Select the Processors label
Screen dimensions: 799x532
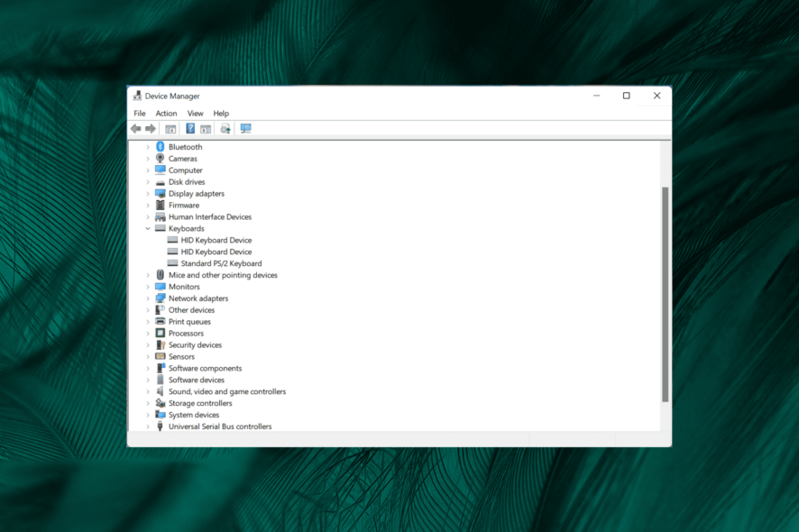186,334
